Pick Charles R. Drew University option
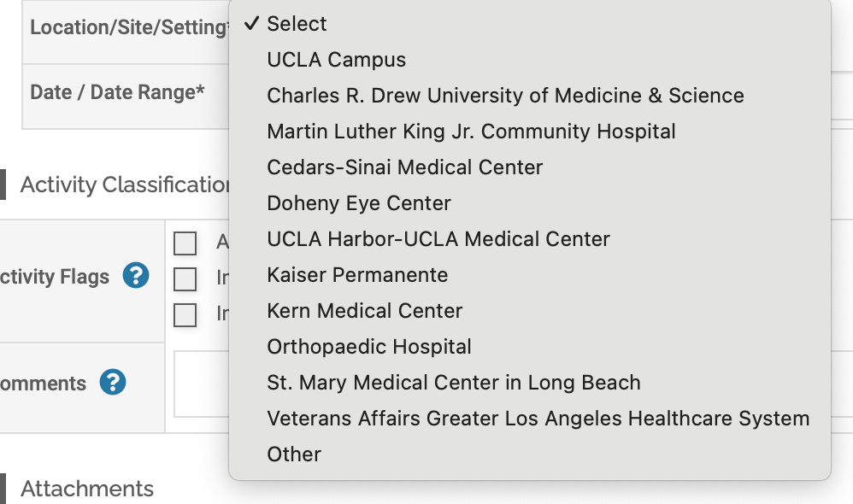Screen dimensions: 853x504 pyautogui.click(x=505, y=96)
